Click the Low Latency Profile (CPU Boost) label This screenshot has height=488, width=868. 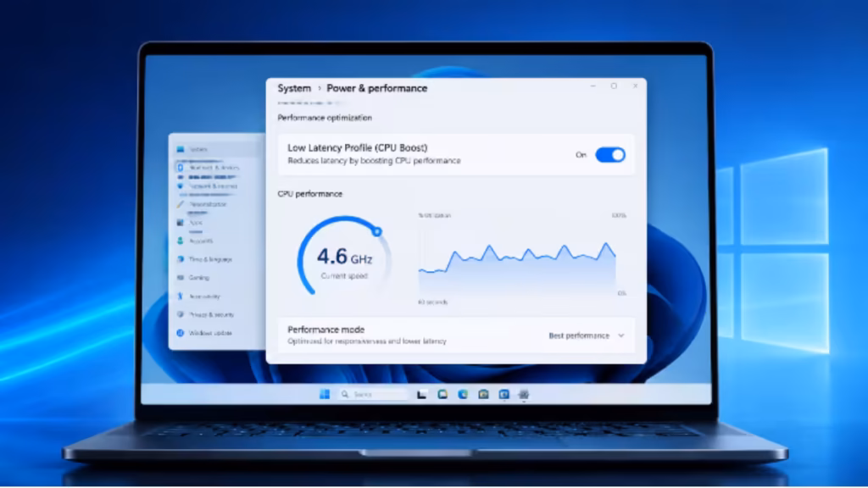(x=358, y=147)
